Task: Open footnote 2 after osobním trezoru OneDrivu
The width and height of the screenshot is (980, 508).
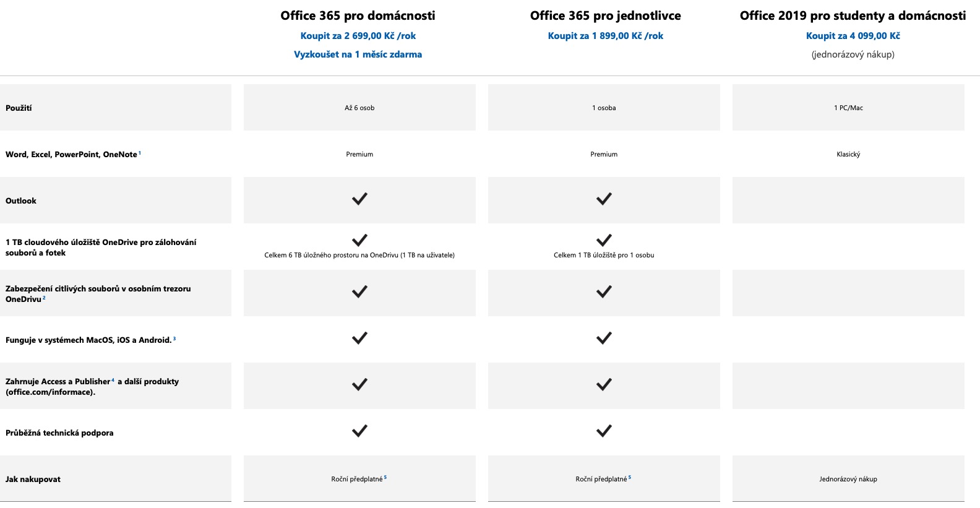Action: (45, 298)
